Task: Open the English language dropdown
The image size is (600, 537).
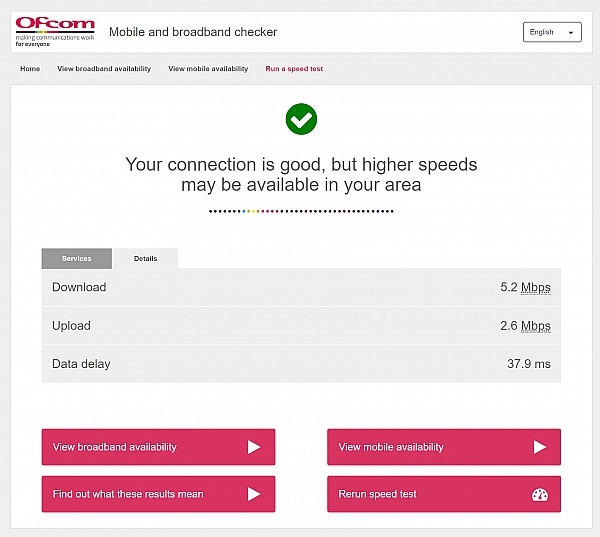Action: (x=552, y=32)
